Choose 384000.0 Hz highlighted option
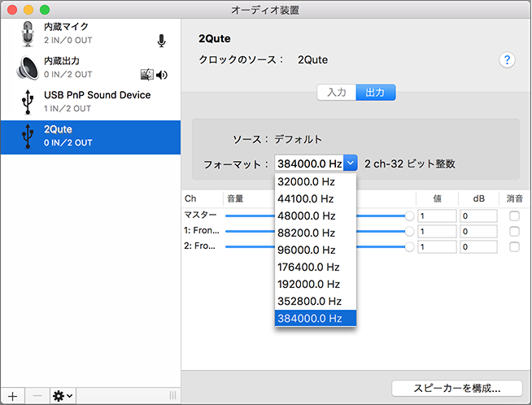 (316, 318)
